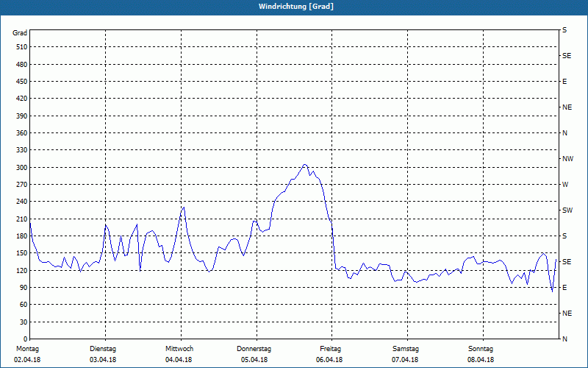Click the 'NE' compass label near 45 degrees
The image size is (588, 368).
tap(567, 314)
